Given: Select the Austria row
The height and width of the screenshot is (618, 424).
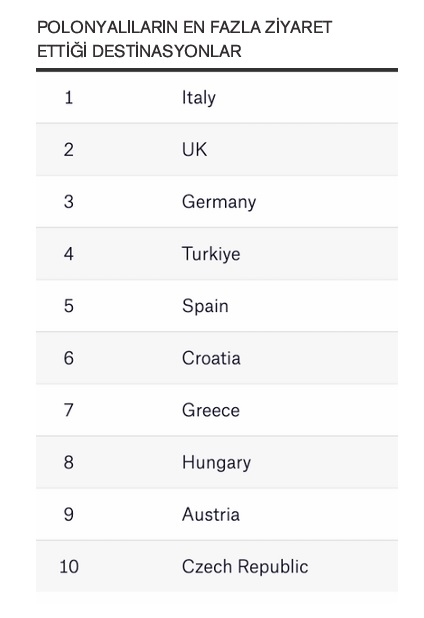Looking at the screenshot, I should coord(217,514).
